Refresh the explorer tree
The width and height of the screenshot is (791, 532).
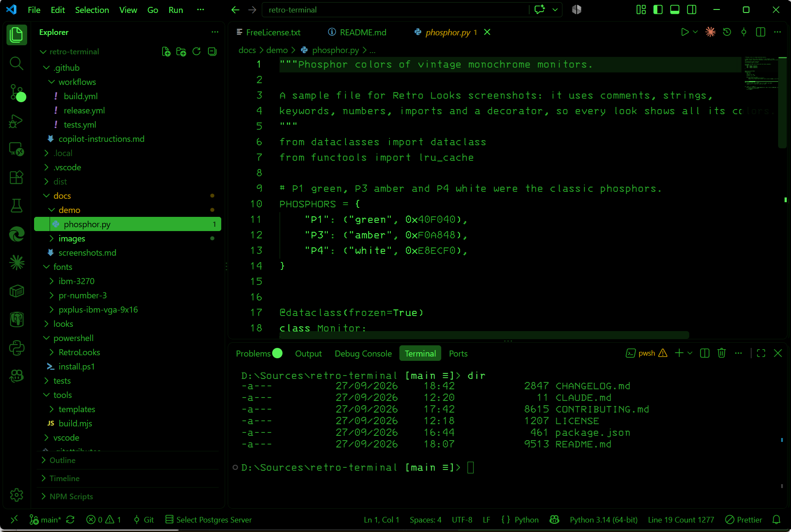pyautogui.click(x=197, y=52)
